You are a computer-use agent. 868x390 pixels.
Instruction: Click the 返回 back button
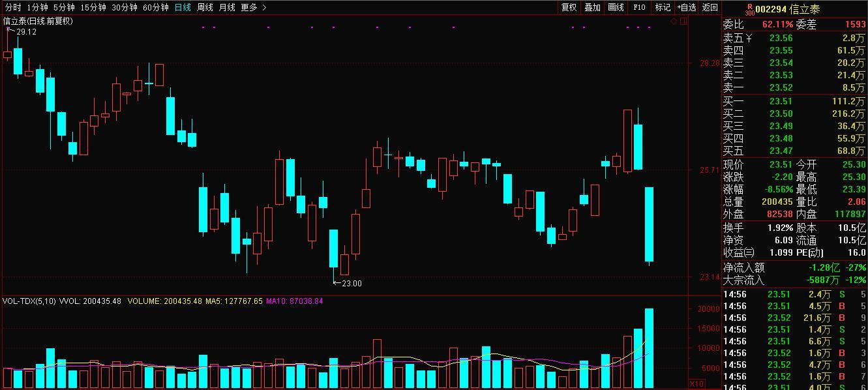click(710, 7)
